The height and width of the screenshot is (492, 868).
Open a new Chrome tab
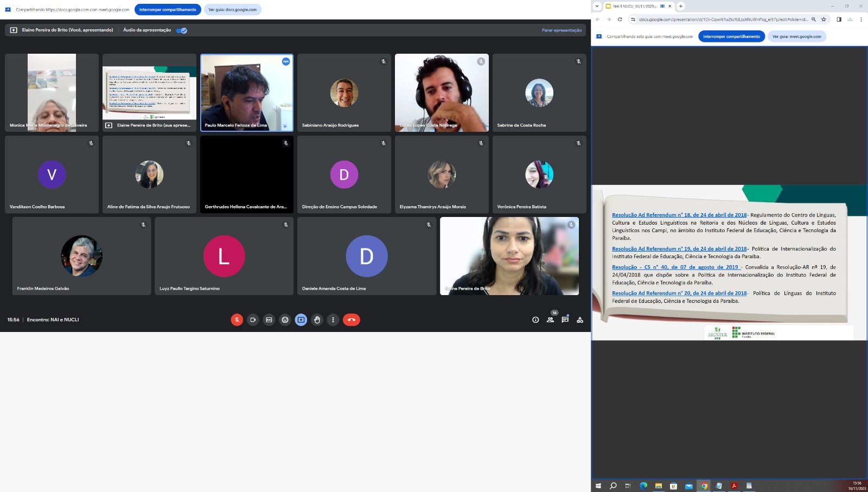(681, 6)
